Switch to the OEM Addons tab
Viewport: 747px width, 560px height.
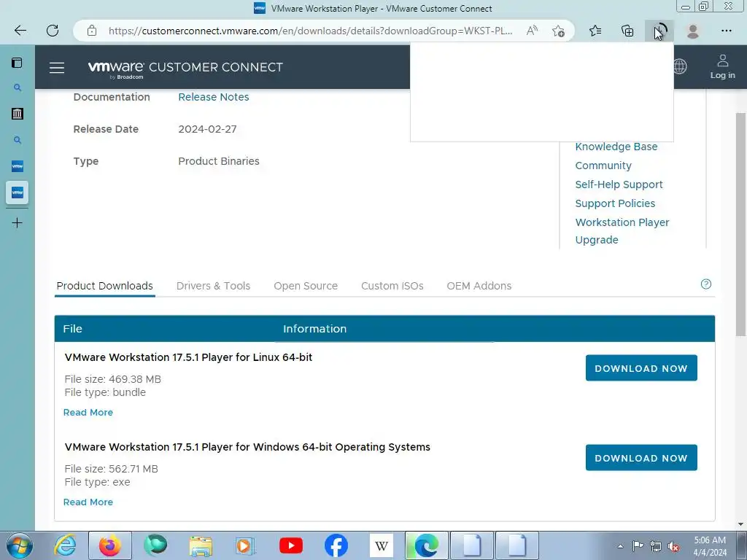479,286
